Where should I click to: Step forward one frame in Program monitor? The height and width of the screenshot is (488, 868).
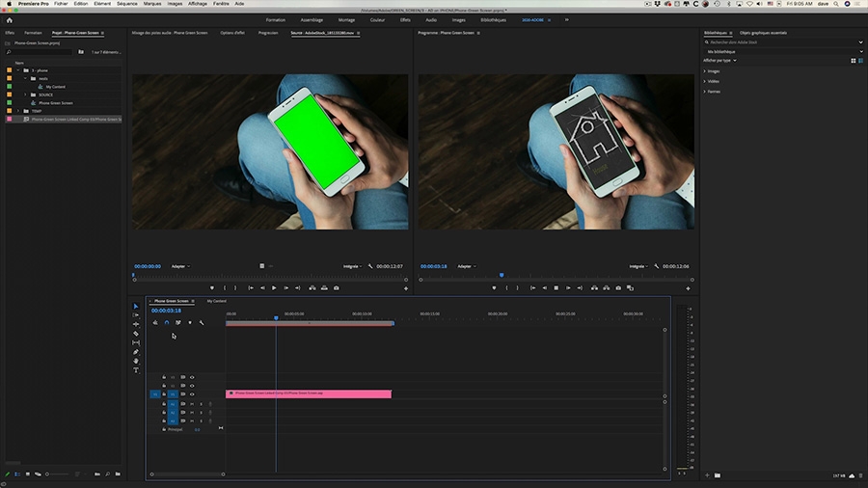pyautogui.click(x=568, y=287)
